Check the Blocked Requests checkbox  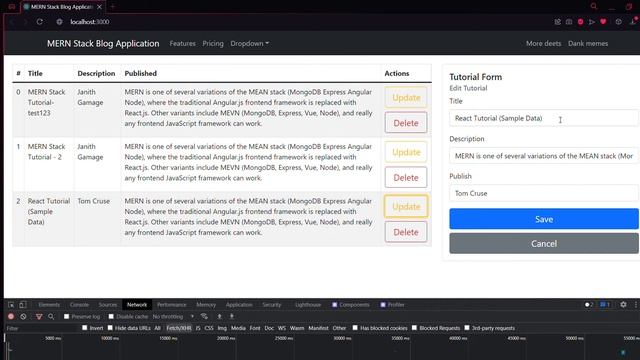point(414,328)
